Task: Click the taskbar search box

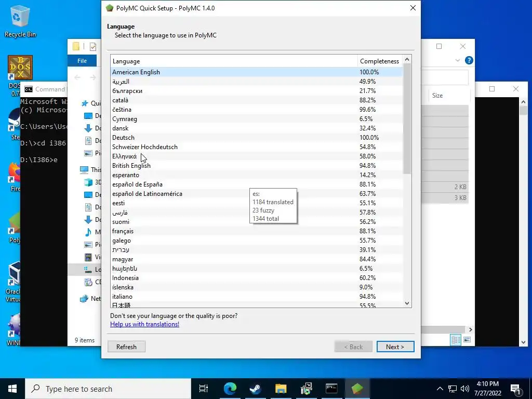Action: coord(108,389)
